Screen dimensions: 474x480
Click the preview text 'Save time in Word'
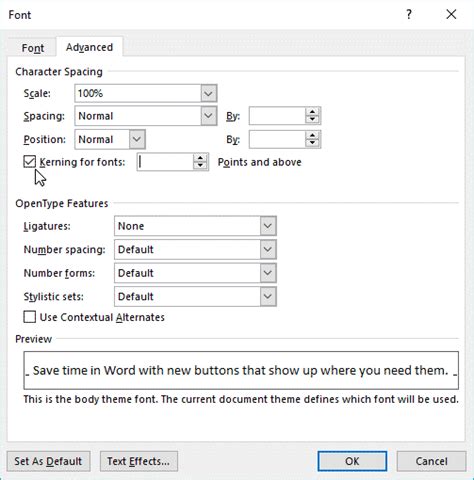pos(84,370)
